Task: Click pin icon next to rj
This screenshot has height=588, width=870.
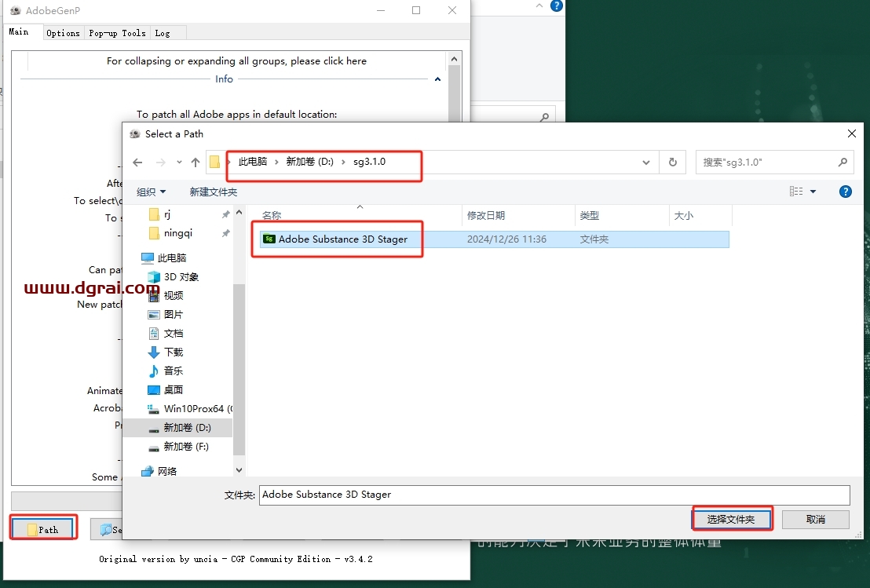Action: [225, 214]
